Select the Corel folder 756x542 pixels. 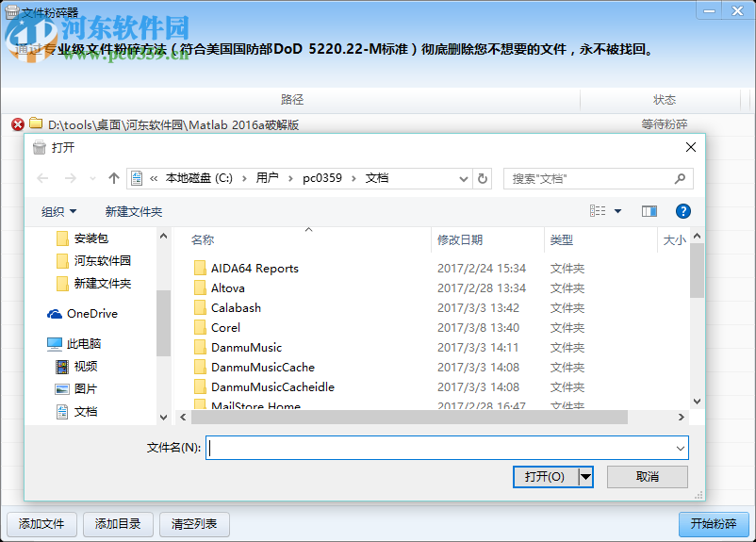point(225,327)
